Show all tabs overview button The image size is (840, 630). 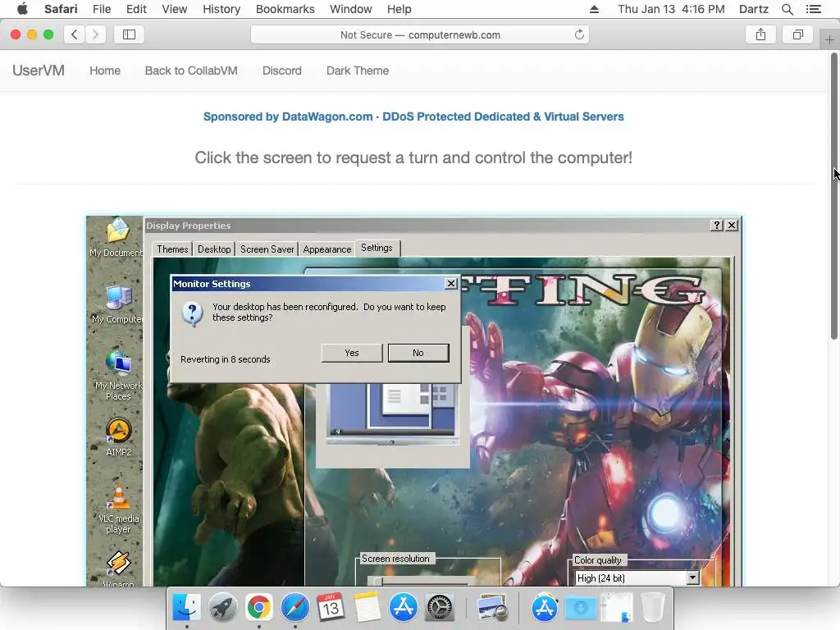pyautogui.click(x=797, y=34)
